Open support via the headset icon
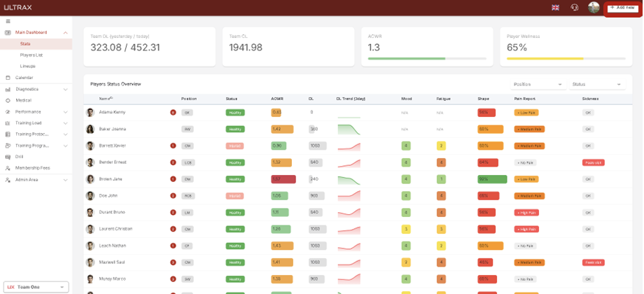This screenshot has height=294, width=644. point(574,8)
